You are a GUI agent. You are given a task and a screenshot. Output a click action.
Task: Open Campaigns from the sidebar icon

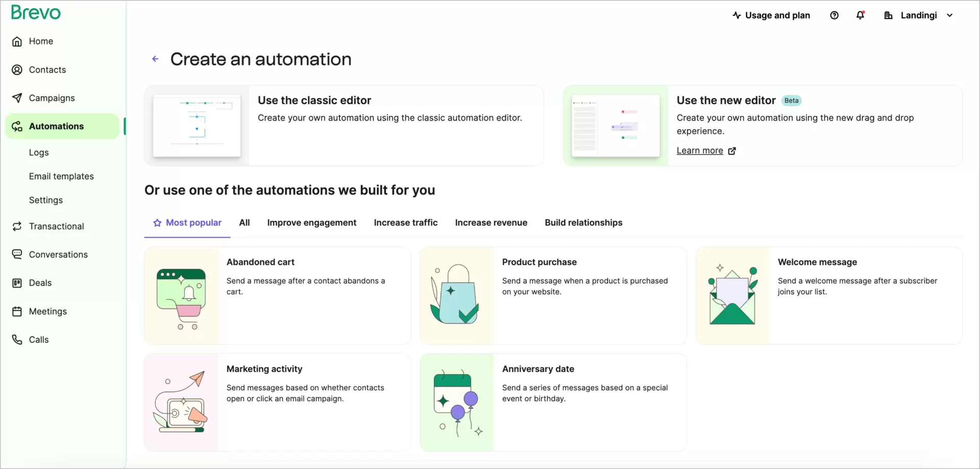coord(17,98)
